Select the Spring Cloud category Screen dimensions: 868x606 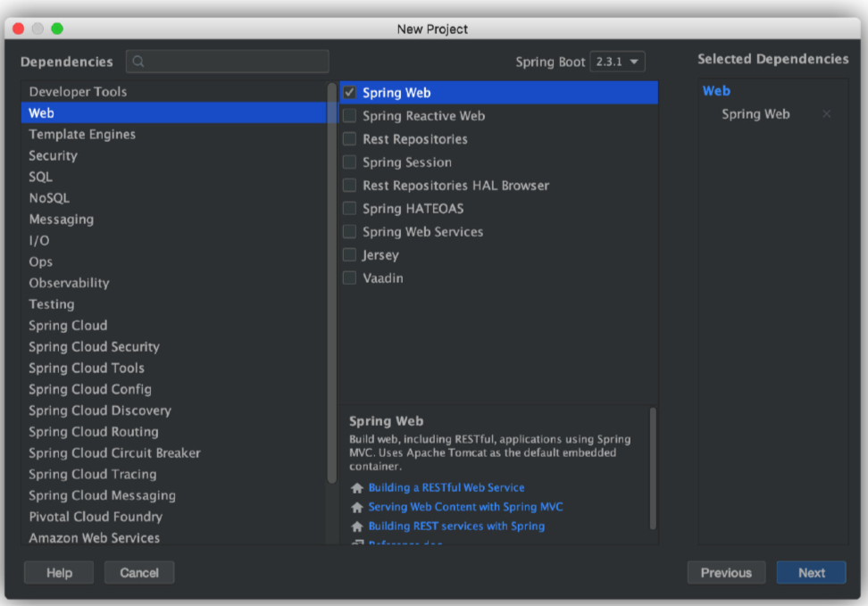(174, 326)
